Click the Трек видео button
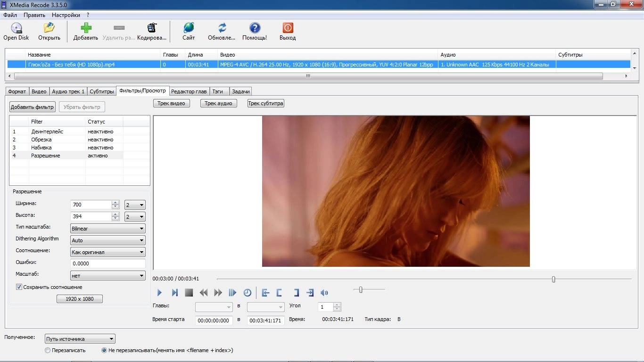This screenshot has width=644, height=362. [x=172, y=103]
